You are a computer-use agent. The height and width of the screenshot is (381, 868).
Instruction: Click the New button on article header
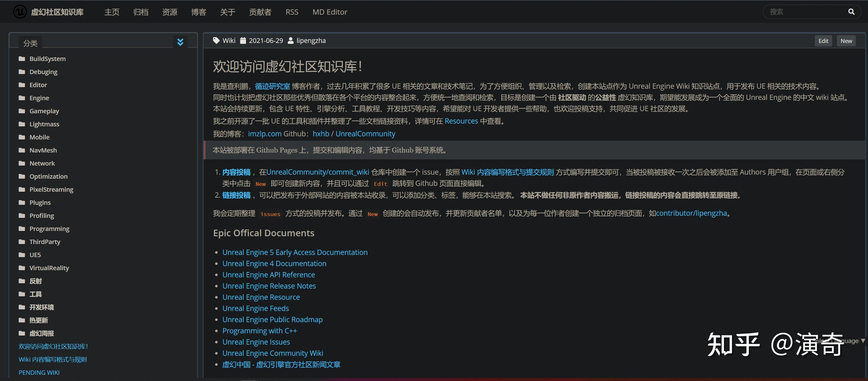pos(846,41)
